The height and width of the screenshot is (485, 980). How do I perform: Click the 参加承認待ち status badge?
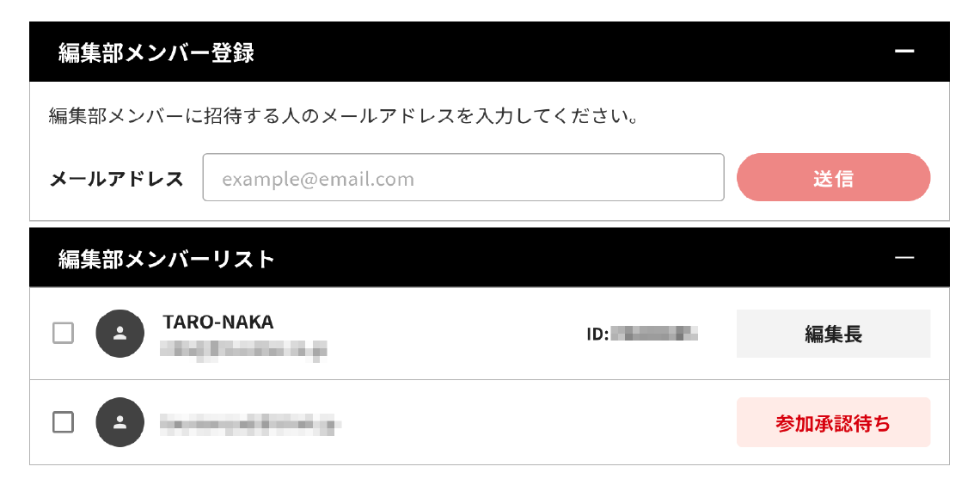coord(833,423)
